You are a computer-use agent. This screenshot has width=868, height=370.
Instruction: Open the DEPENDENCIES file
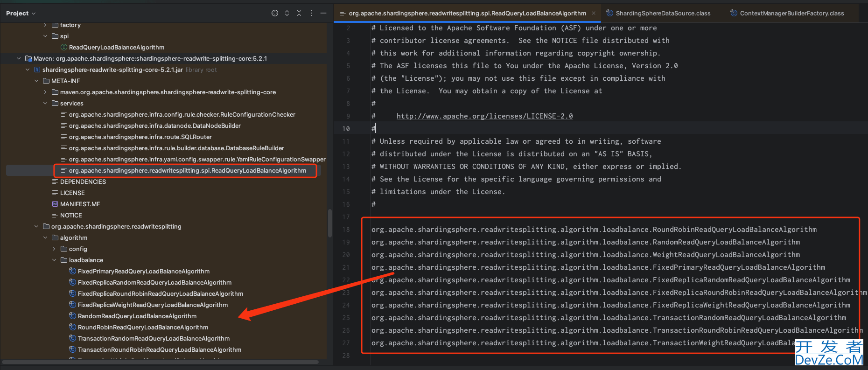tap(83, 182)
